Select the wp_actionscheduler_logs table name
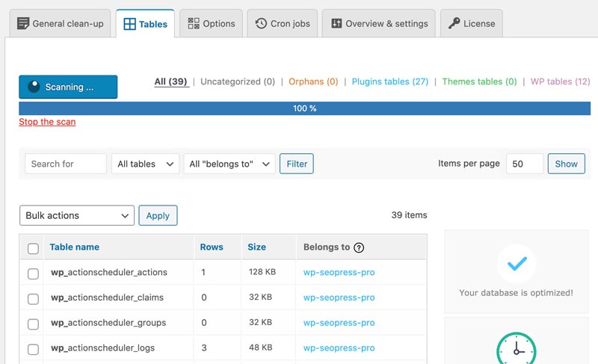The image size is (598, 364). pyautogui.click(x=102, y=348)
